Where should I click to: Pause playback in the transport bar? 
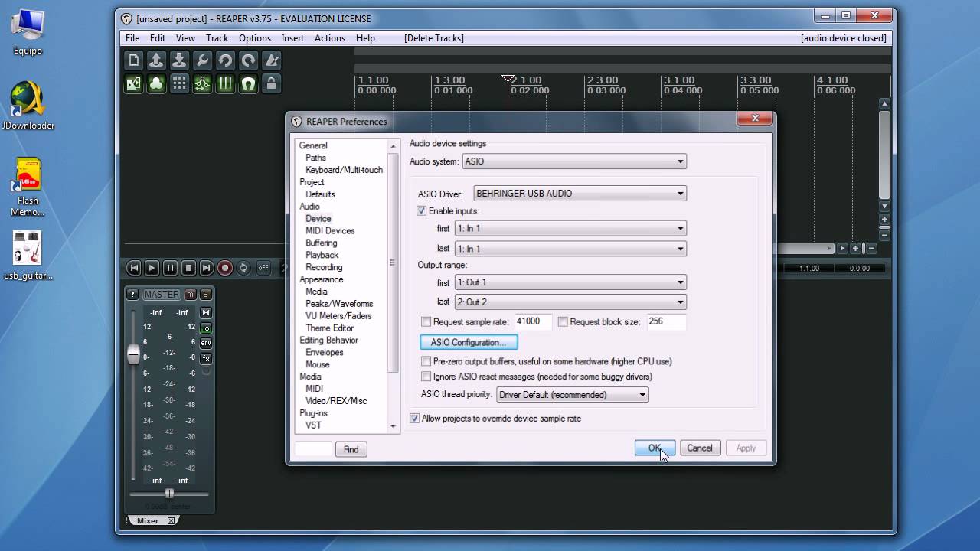point(170,268)
